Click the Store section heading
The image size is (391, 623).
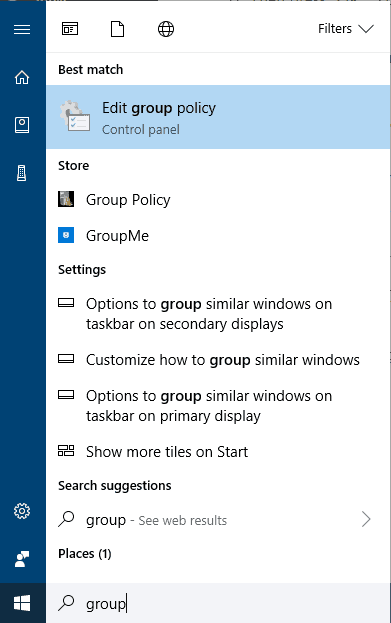(x=74, y=165)
